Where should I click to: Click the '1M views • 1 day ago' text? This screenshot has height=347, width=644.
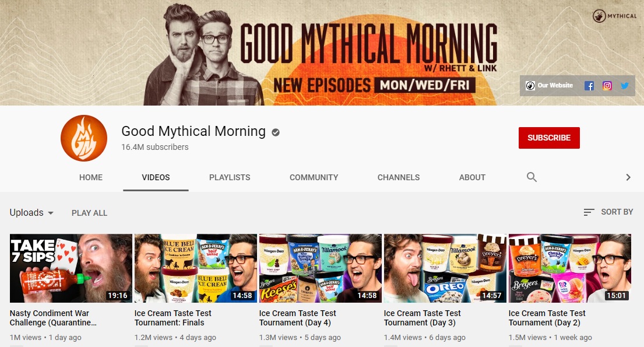[45, 338]
